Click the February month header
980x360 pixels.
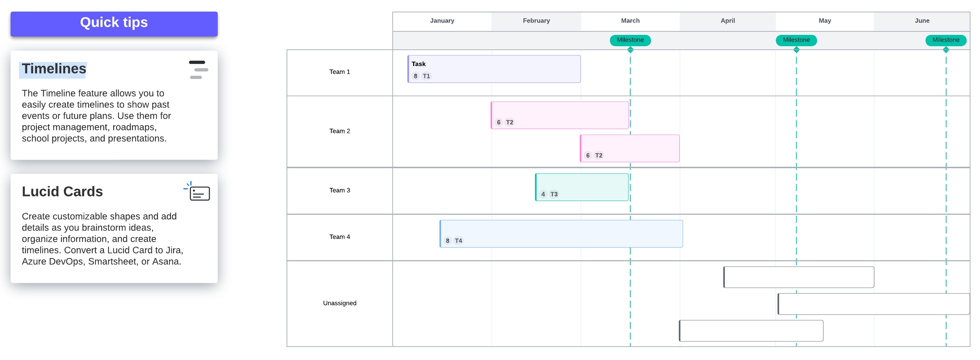pyautogui.click(x=536, y=21)
